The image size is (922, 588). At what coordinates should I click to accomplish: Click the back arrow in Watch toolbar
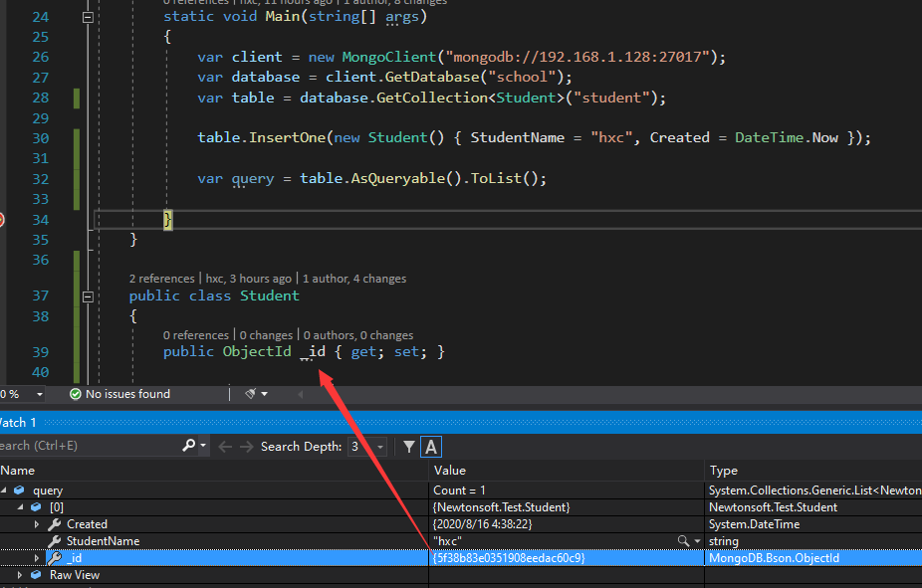(225, 447)
